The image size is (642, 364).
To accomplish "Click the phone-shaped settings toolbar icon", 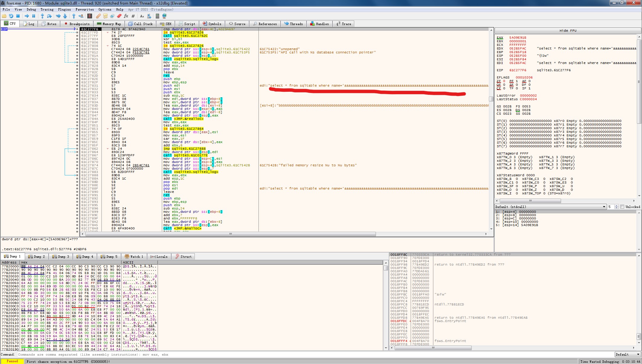I will 149,16.
